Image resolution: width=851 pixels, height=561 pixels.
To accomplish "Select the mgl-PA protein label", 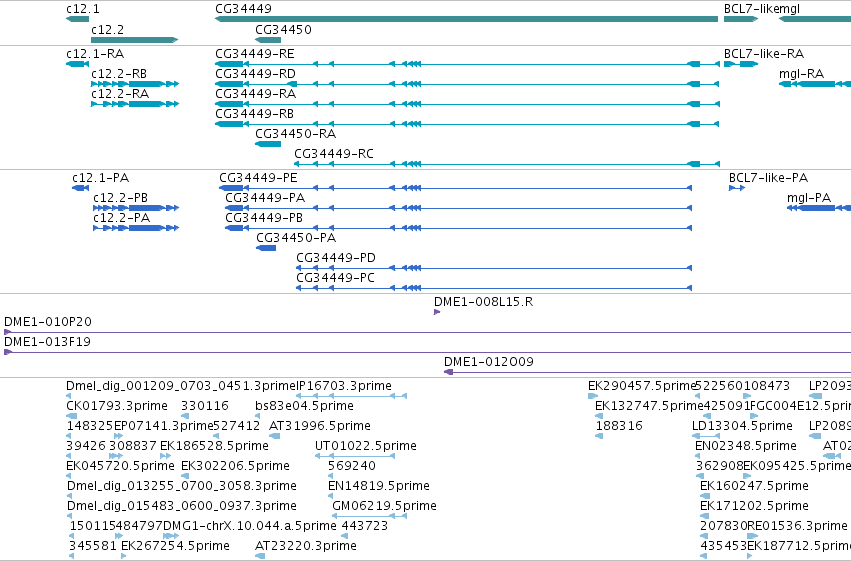I will (x=809, y=198).
